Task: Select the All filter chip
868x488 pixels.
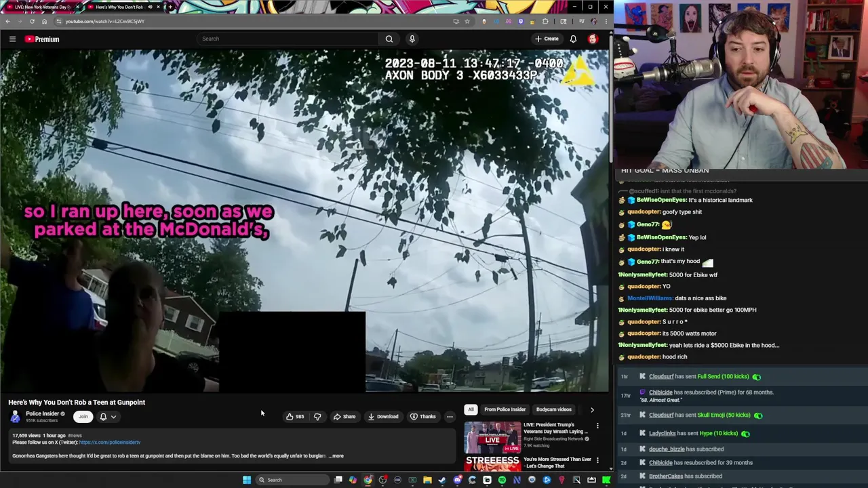Action: [x=471, y=409]
